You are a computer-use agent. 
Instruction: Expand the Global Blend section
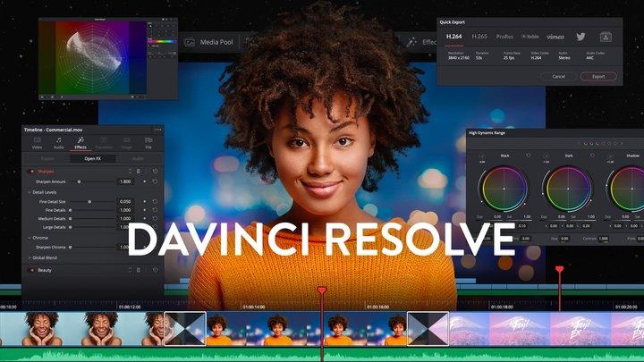point(28,257)
